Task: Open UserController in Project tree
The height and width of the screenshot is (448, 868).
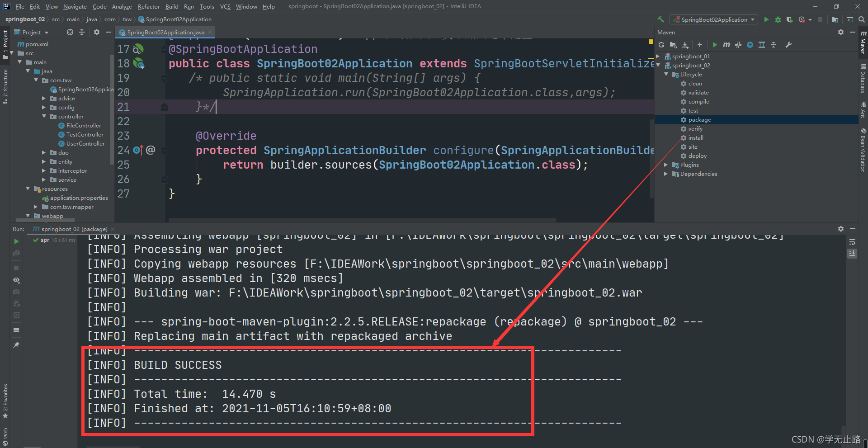Action: (x=85, y=144)
